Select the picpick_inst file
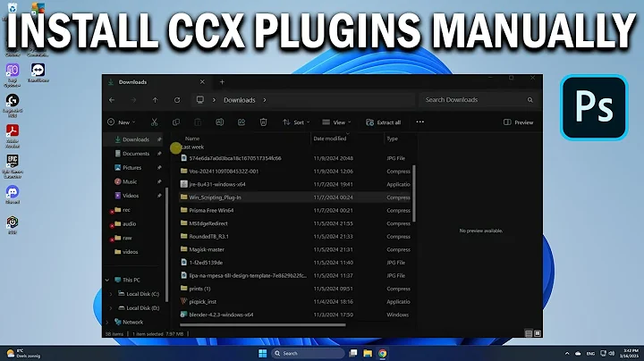 (295, 301)
